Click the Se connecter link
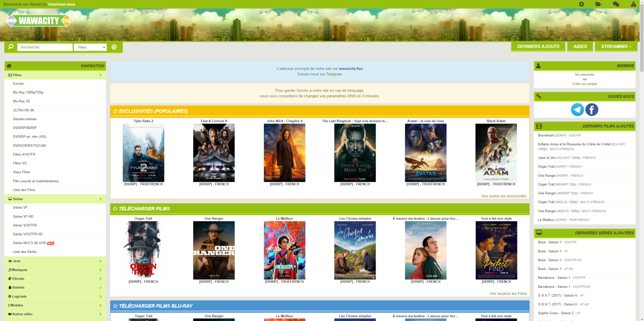Image resolution: width=644 pixels, height=321 pixels. tap(584, 75)
